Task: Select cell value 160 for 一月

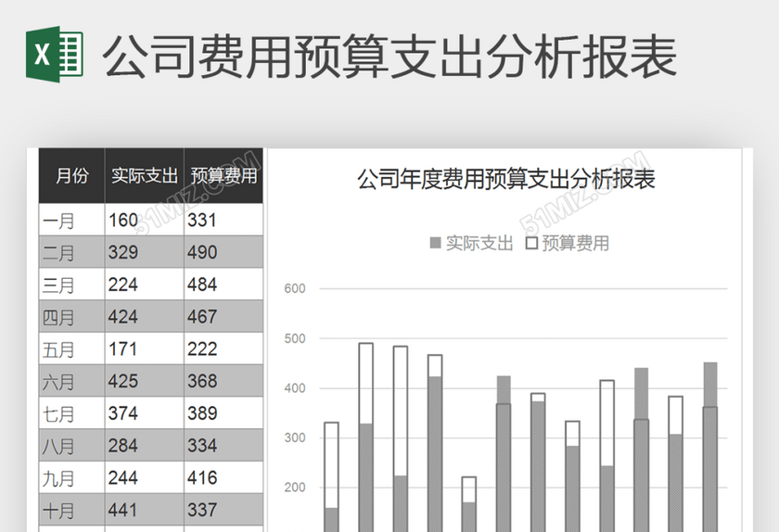Action: [123, 220]
